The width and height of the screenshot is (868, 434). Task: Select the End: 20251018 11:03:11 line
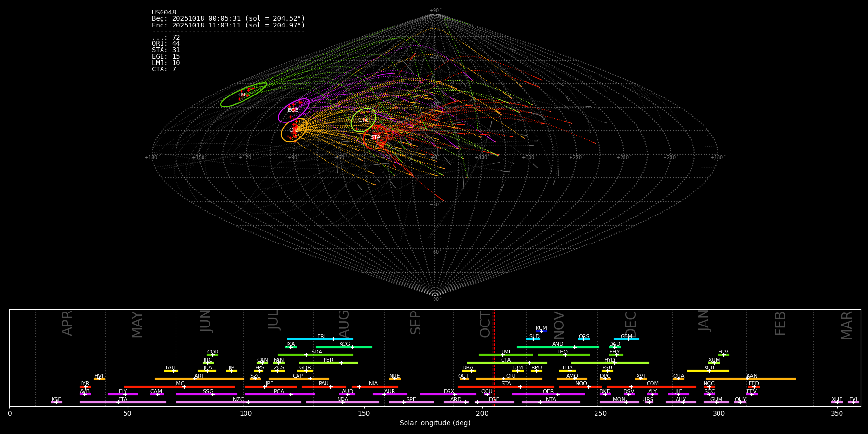(229, 25)
